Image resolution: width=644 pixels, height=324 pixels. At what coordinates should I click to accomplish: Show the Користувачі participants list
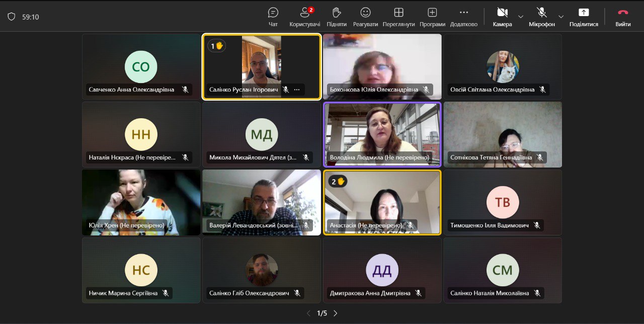coord(304,16)
